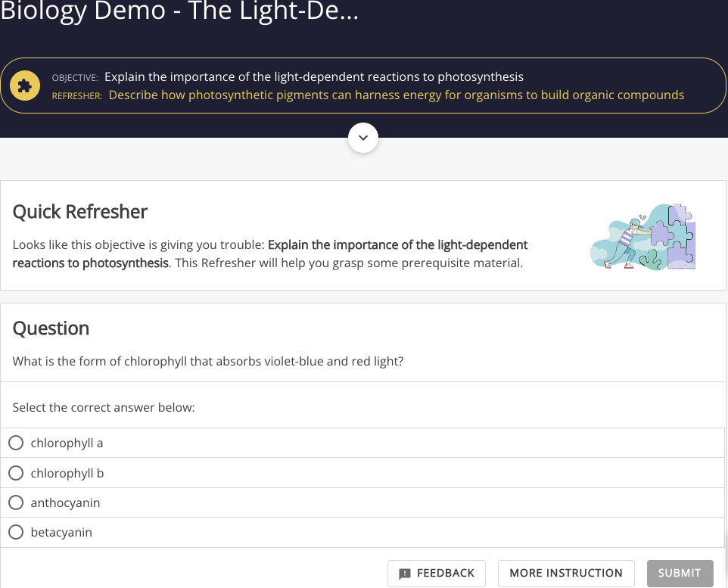Viewport: 728px width, 588px height.
Task: Submit the selected answer
Action: pos(680,573)
